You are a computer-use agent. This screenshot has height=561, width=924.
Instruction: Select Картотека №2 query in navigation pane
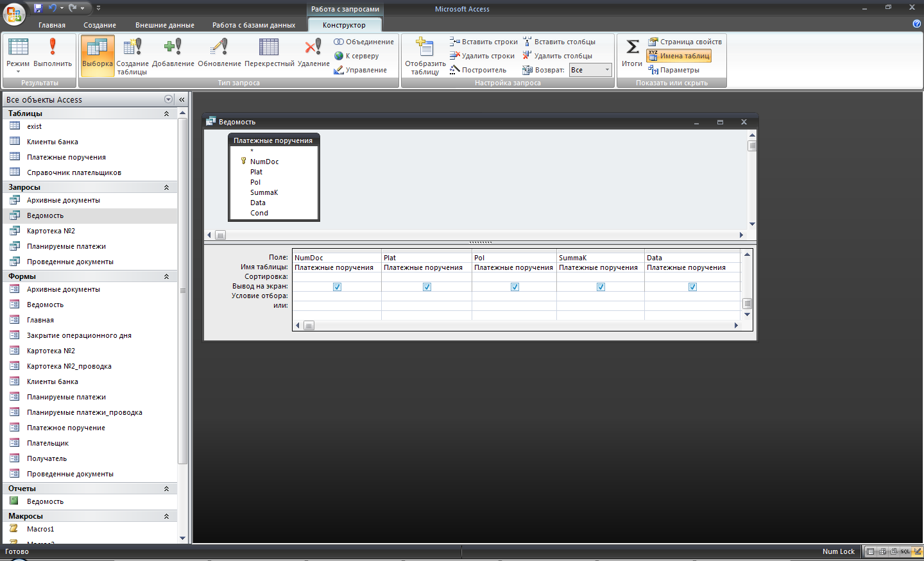point(90,231)
